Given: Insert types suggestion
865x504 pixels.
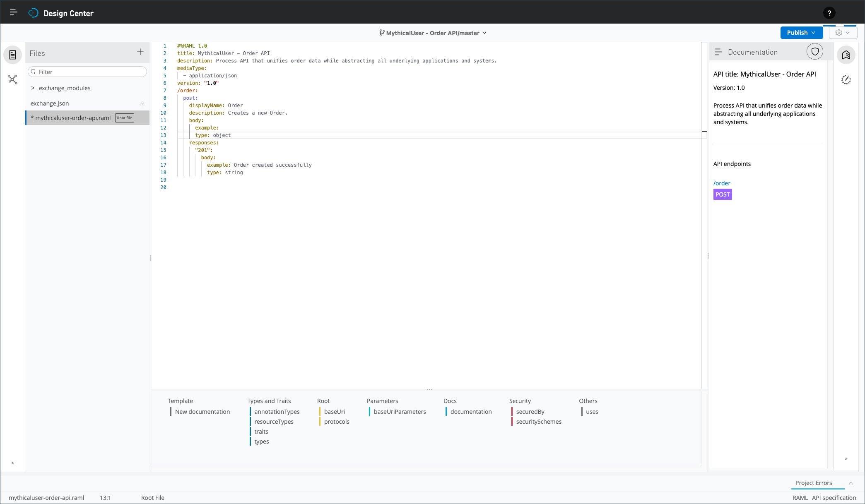Looking at the screenshot, I should click(262, 442).
